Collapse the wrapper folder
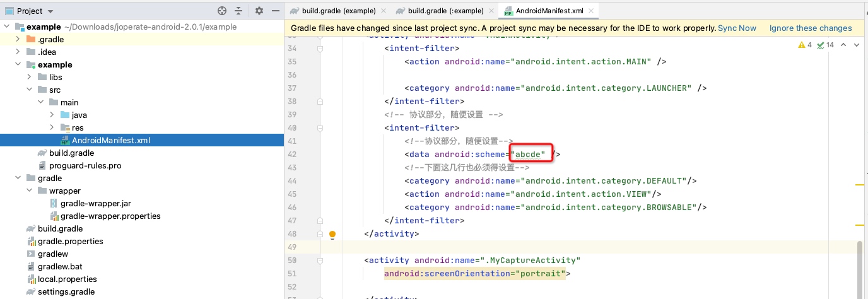The width and height of the screenshot is (868, 299). pyautogui.click(x=30, y=191)
